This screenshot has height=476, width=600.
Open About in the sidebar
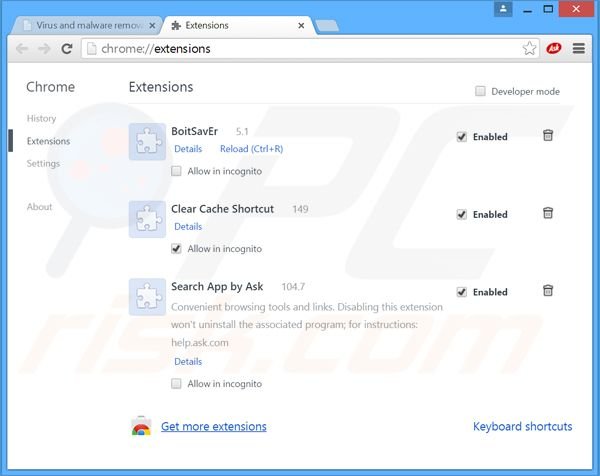click(x=39, y=207)
